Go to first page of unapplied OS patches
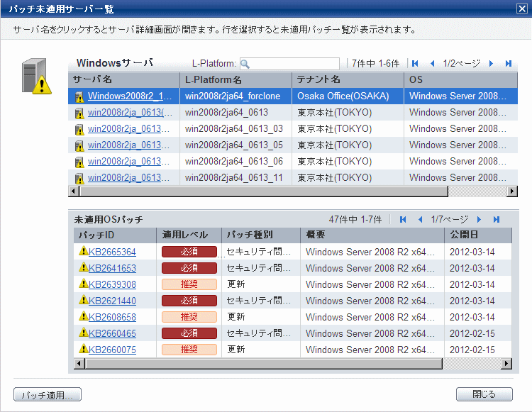Image resolution: width=532 pixels, height=412 pixels. click(403, 219)
